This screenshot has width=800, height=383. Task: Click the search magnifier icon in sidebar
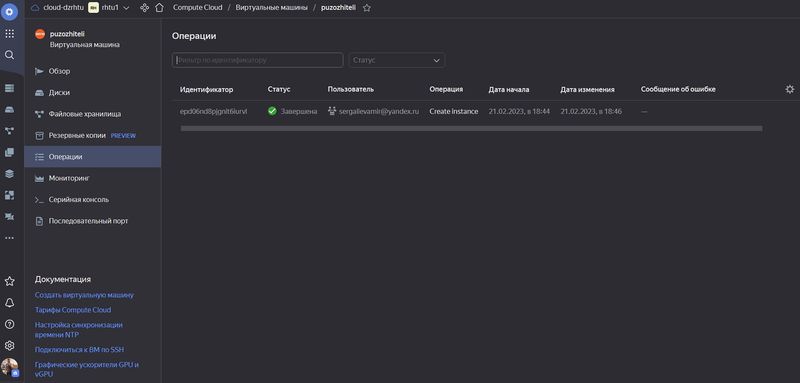[x=9, y=55]
